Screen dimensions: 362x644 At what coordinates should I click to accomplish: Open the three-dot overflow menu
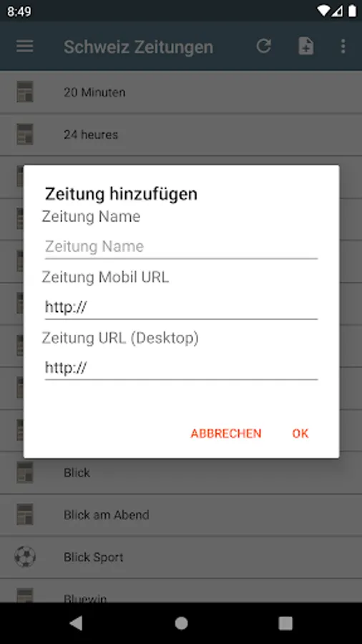343,46
